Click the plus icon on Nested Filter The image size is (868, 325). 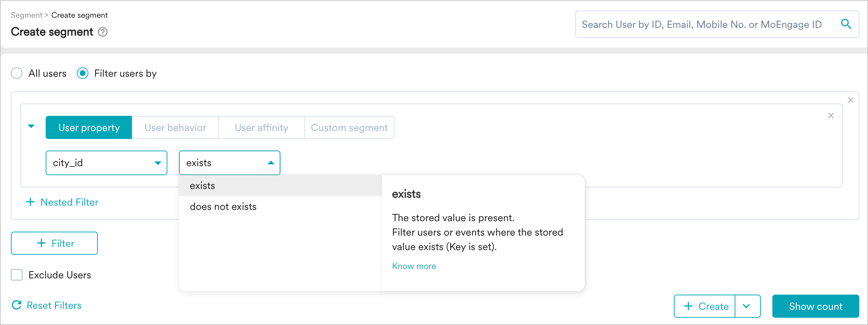(x=30, y=202)
